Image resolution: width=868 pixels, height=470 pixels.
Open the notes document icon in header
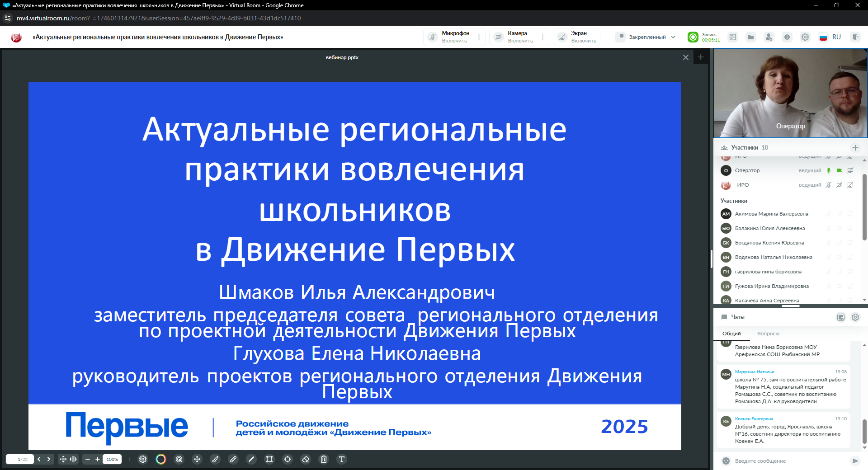click(x=733, y=37)
